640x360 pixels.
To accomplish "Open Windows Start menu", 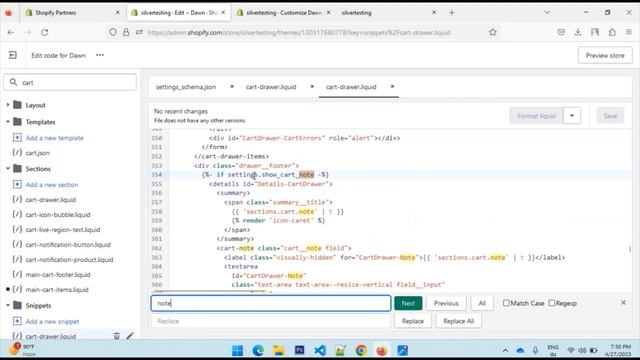I will (x=237, y=350).
